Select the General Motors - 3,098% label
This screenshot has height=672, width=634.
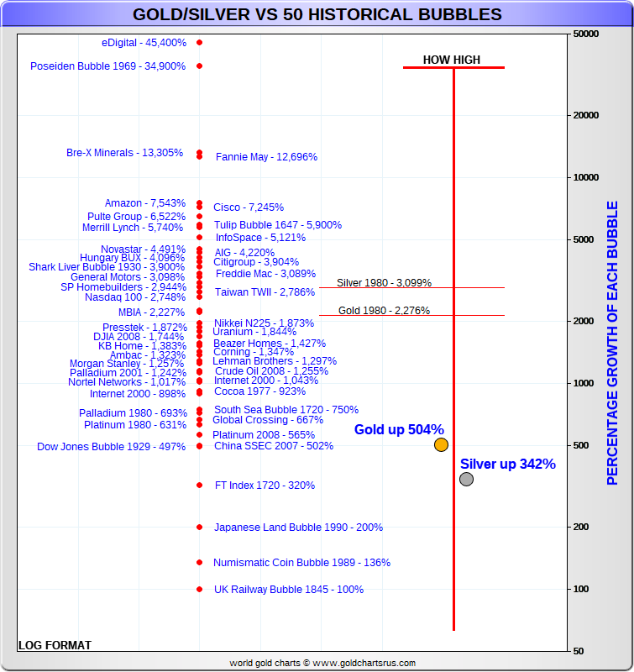(x=128, y=277)
